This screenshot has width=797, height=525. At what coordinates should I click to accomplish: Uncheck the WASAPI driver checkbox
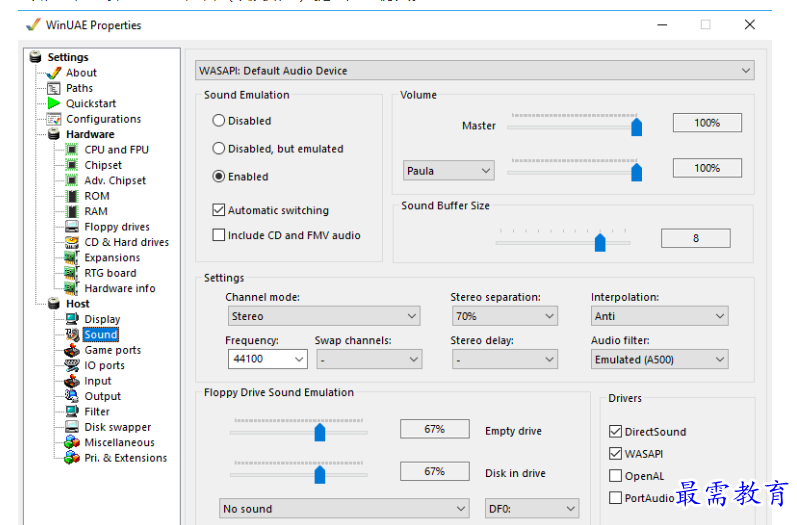click(616, 453)
